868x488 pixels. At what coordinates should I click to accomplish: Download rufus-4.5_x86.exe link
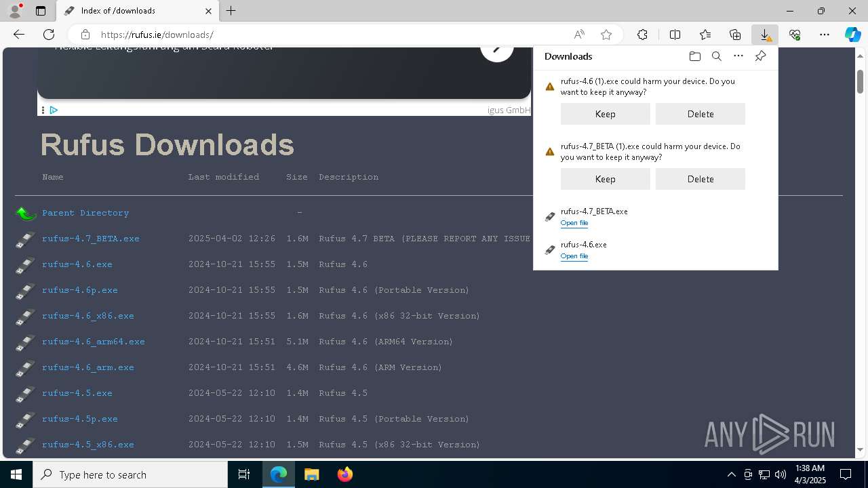click(88, 445)
